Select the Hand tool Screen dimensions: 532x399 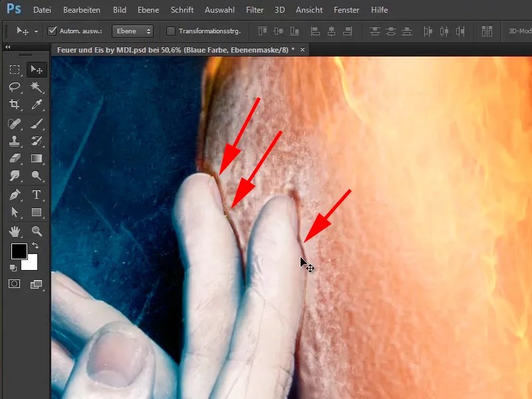(x=14, y=231)
